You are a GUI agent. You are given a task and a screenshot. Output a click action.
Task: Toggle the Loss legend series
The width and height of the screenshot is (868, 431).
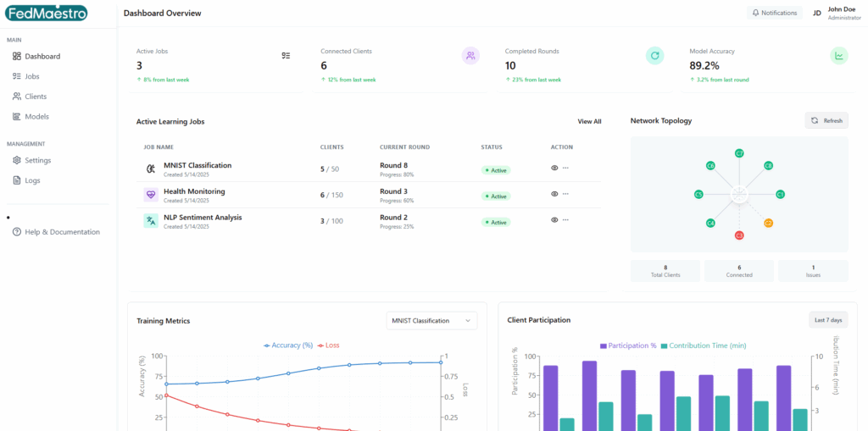coord(328,345)
